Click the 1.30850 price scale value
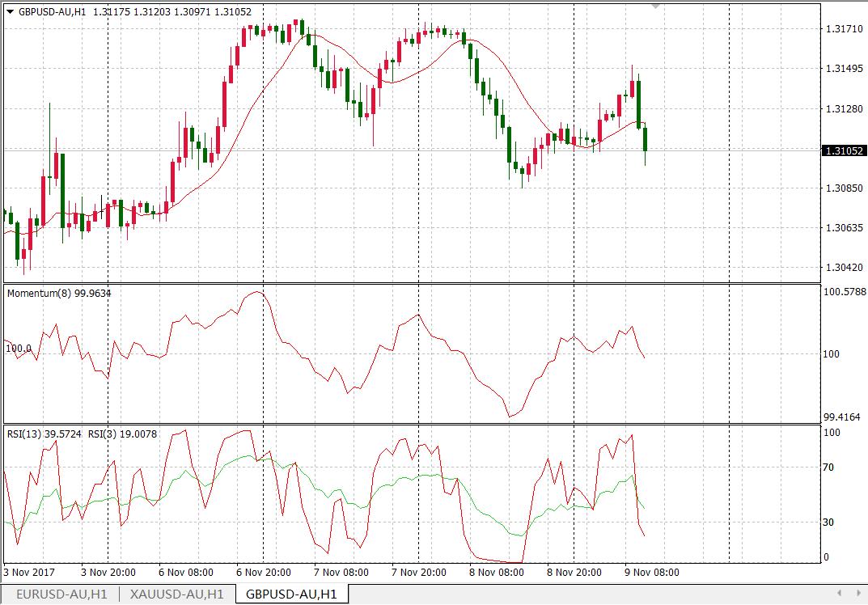This screenshot has width=868, height=605. [x=844, y=188]
